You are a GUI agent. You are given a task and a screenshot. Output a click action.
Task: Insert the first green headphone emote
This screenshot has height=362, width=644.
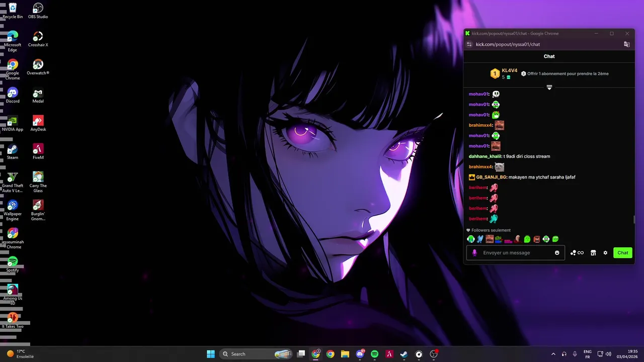(x=471, y=239)
